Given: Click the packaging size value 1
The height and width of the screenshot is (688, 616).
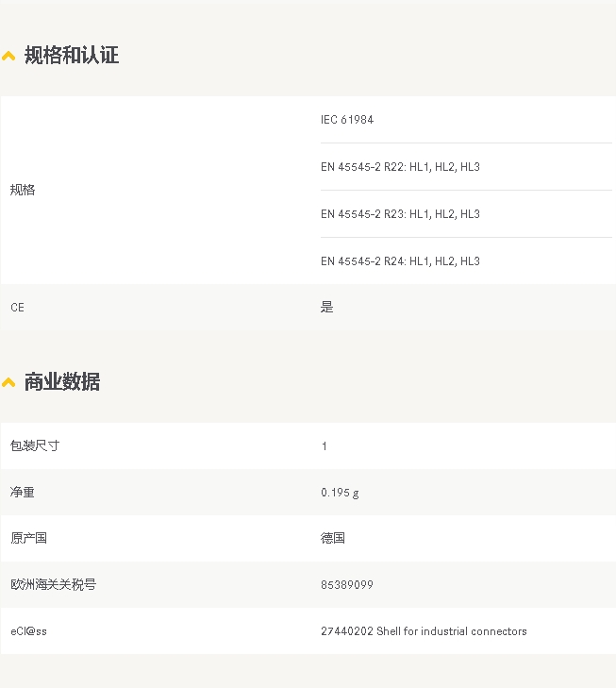Looking at the screenshot, I should tap(324, 446).
